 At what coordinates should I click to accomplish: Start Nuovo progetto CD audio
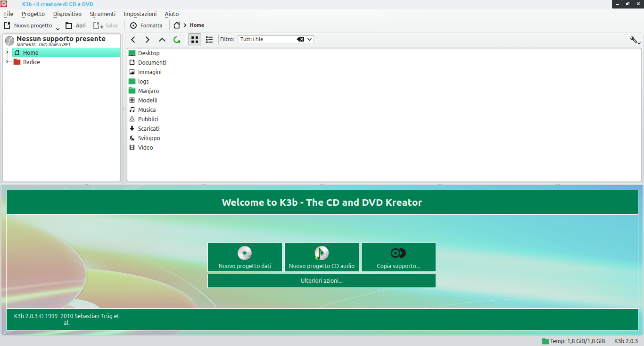[322, 257]
